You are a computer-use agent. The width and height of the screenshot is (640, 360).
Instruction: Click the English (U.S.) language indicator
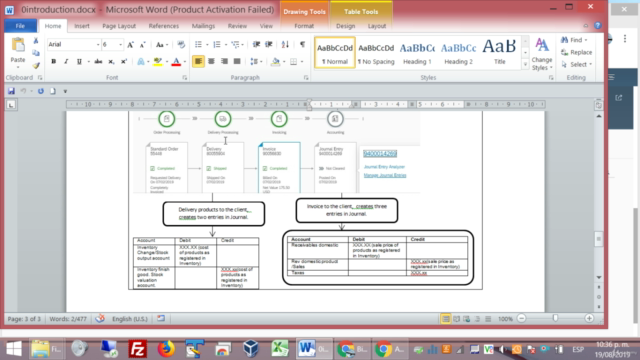coord(130,319)
